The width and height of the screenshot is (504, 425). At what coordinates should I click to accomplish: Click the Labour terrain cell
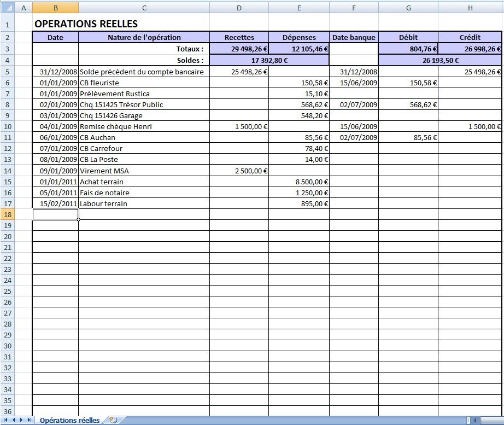[x=144, y=203]
